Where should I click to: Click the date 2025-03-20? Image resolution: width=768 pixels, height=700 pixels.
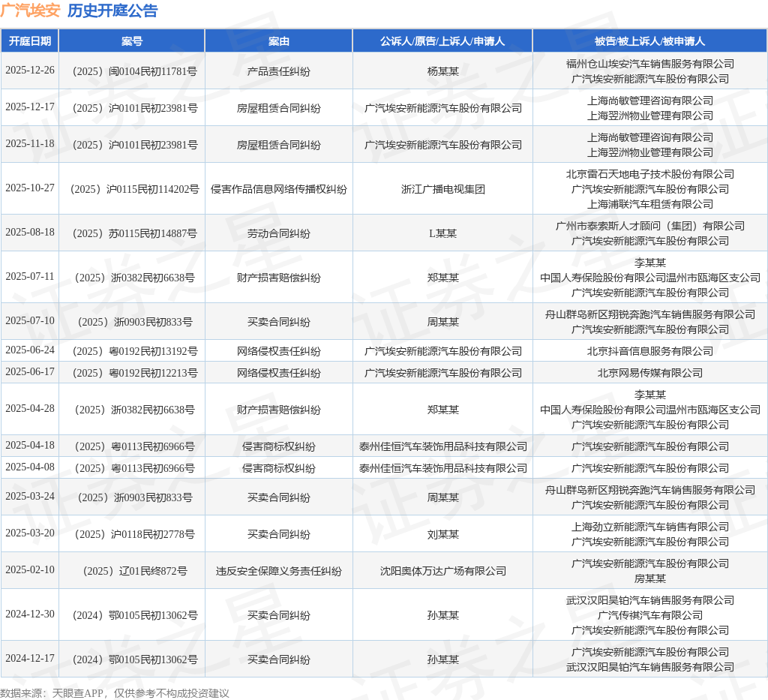click(30, 533)
